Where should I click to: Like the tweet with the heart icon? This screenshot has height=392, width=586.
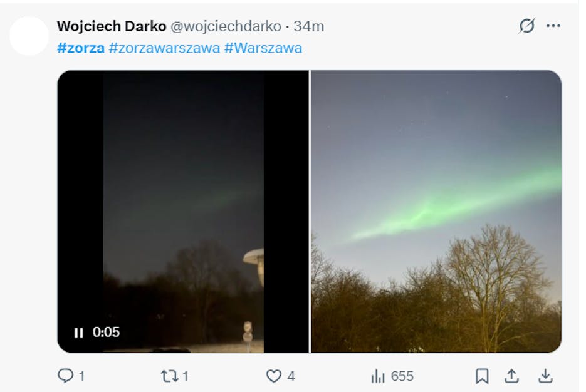pyautogui.click(x=274, y=376)
